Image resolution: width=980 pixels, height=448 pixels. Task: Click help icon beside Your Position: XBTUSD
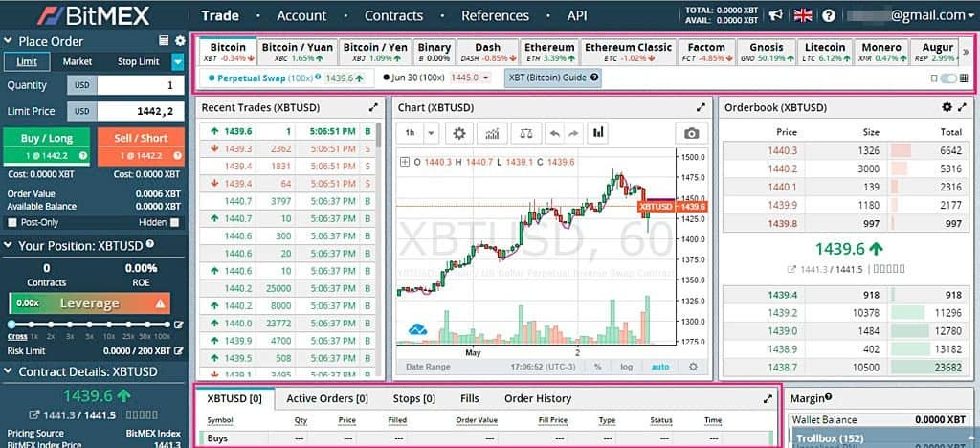coord(150,244)
